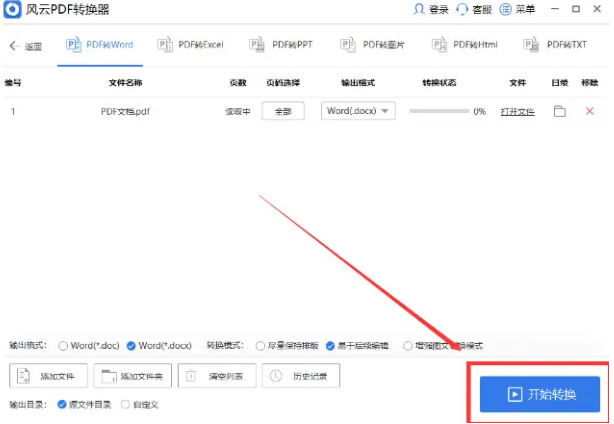The height and width of the screenshot is (424, 614).
Task: Click the 打开文件 link
Action: point(517,112)
